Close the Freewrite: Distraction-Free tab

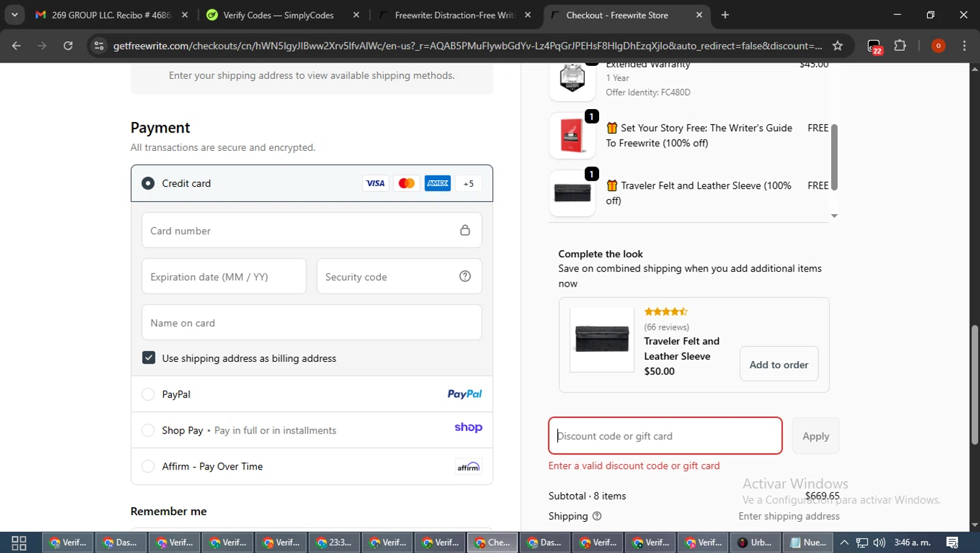click(528, 15)
